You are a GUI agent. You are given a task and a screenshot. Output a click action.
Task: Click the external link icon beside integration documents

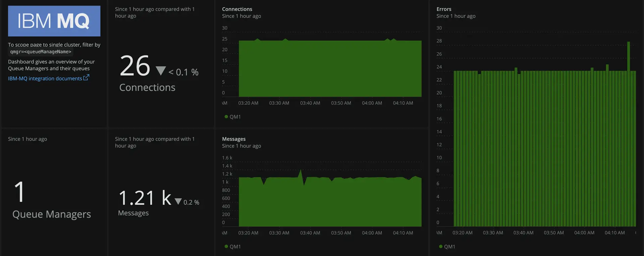coord(86,78)
